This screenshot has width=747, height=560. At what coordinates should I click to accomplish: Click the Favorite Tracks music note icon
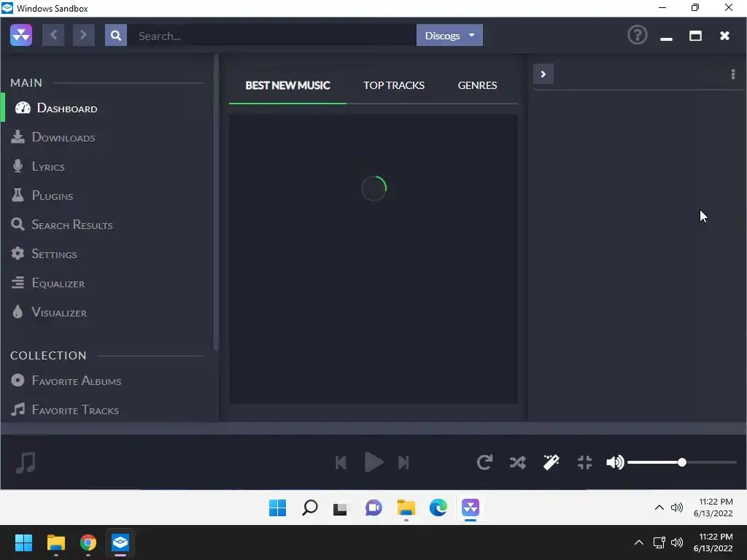[18, 410]
